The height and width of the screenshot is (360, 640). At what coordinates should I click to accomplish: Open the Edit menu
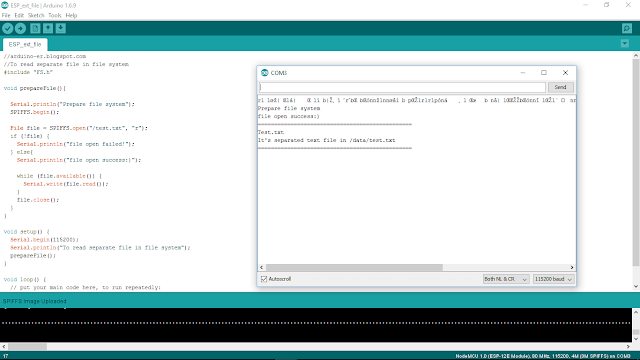pos(19,16)
